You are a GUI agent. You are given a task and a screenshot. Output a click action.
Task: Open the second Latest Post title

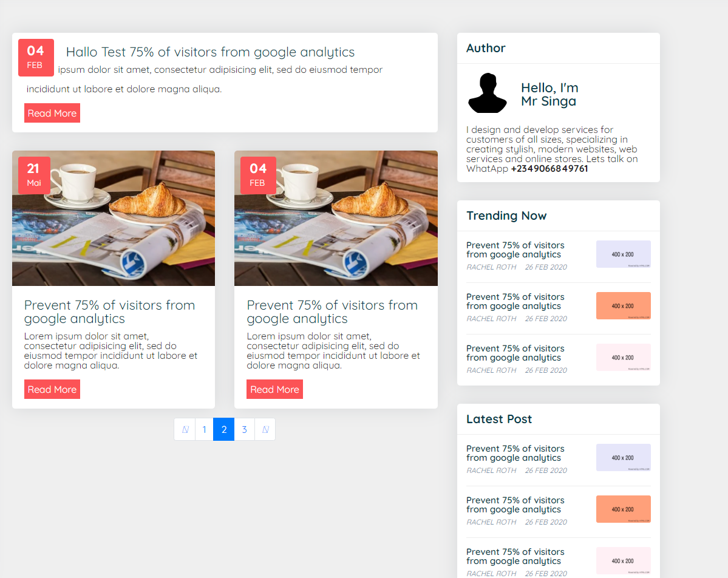(x=515, y=505)
